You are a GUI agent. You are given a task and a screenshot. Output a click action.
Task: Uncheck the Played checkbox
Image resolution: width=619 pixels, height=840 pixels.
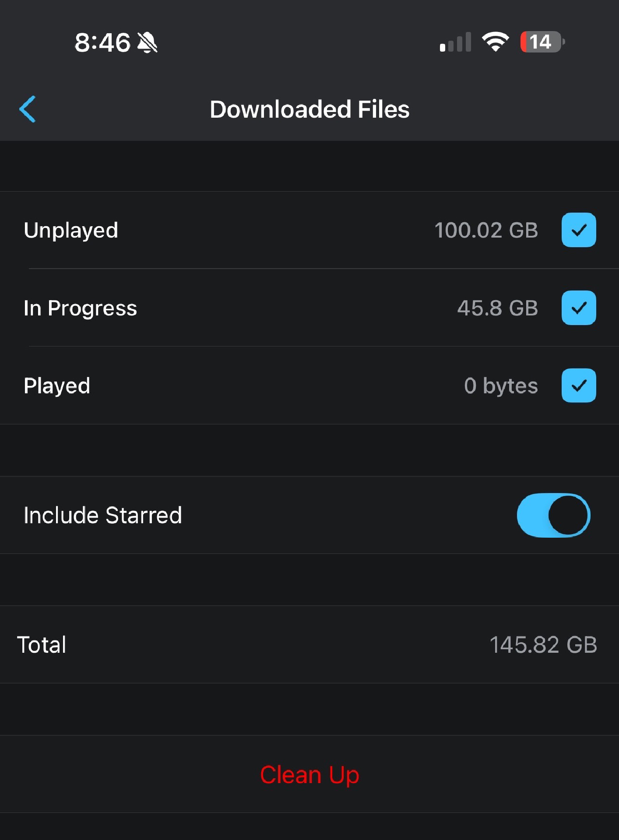click(x=578, y=385)
